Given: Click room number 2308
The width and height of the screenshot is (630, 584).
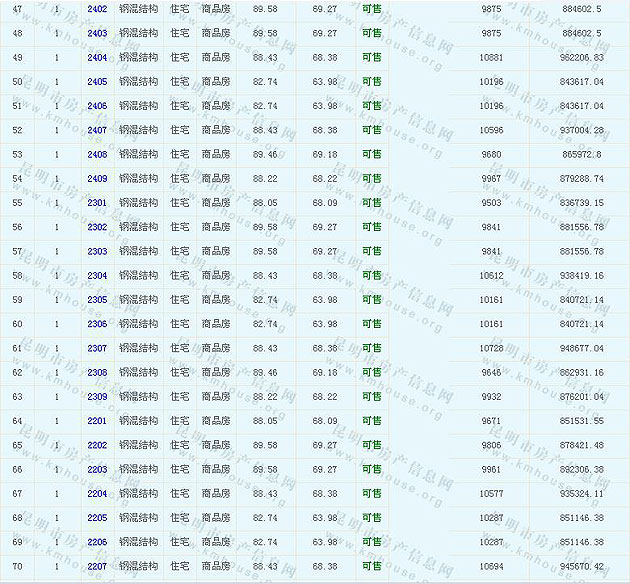Looking at the screenshot, I should click(97, 372).
